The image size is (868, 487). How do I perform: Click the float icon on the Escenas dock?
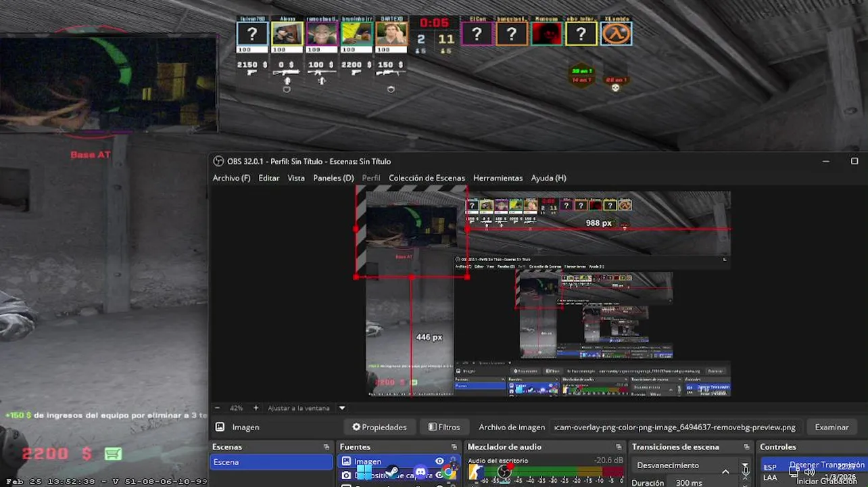click(x=327, y=447)
